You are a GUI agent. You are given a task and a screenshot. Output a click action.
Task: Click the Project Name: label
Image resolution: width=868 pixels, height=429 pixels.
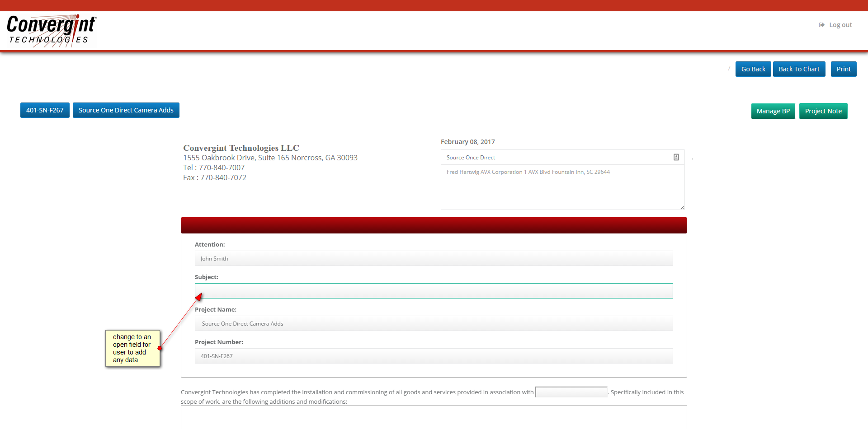click(x=216, y=309)
